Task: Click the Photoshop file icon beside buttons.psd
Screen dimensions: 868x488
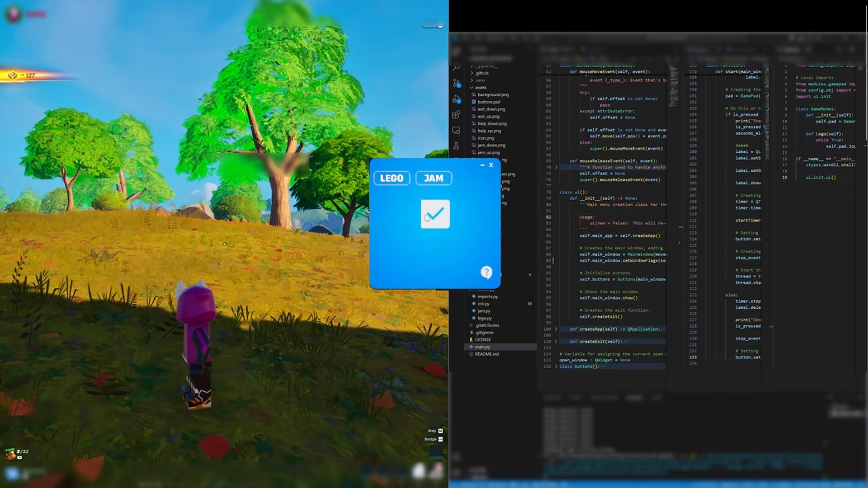Action: click(473, 102)
